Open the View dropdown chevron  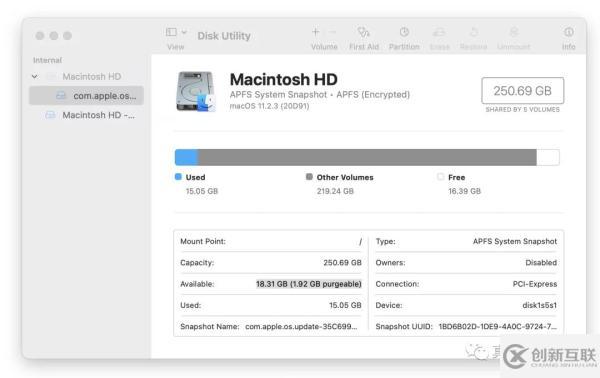(x=184, y=32)
